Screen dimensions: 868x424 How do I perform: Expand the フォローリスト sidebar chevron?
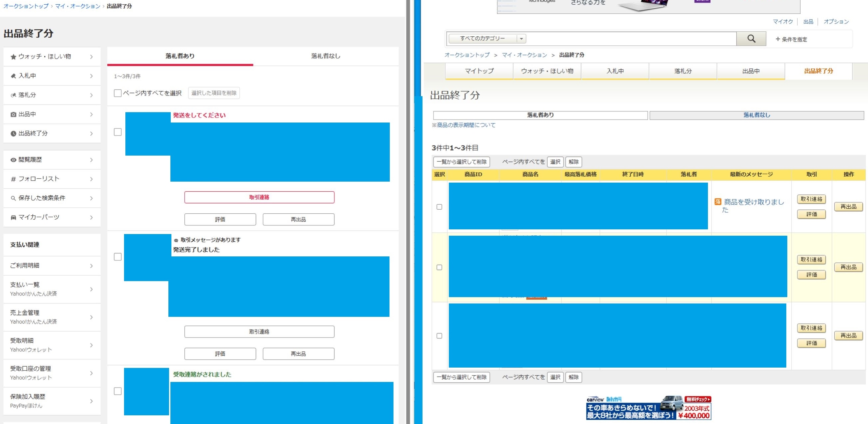point(91,179)
